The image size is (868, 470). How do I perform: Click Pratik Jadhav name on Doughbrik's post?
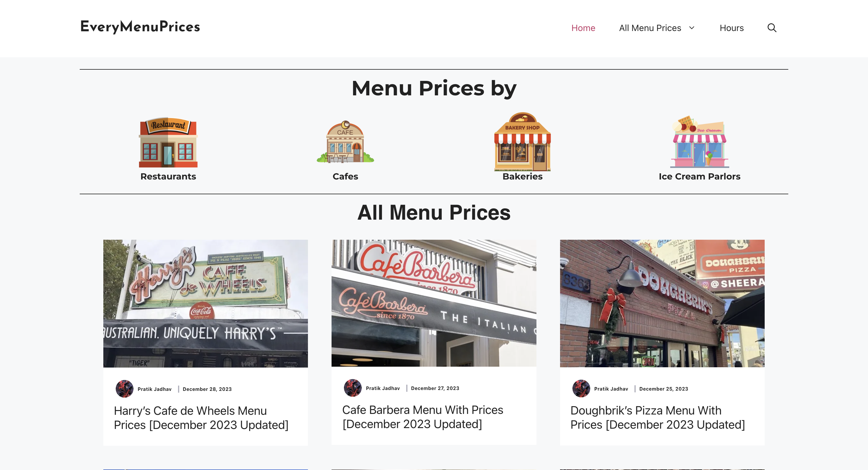[x=611, y=389]
